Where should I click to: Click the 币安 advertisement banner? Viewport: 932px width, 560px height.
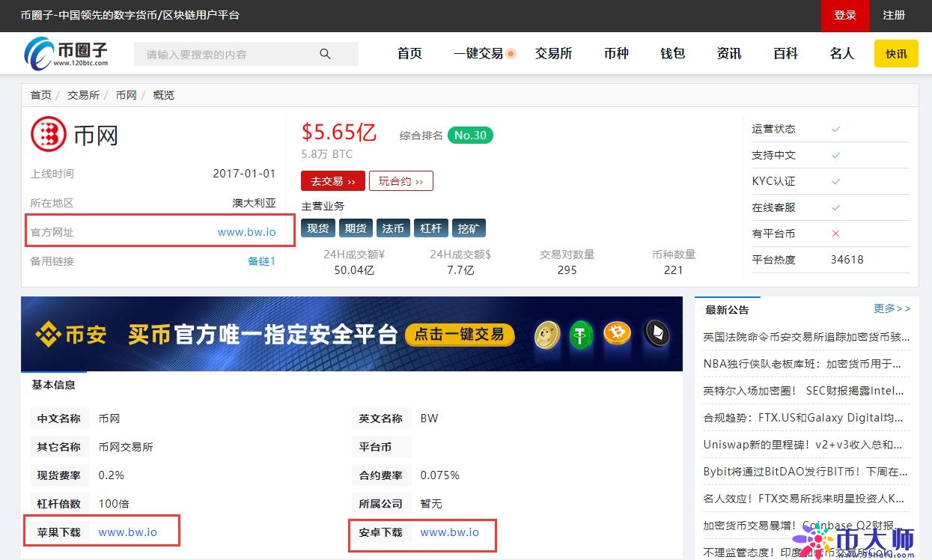coord(352,334)
